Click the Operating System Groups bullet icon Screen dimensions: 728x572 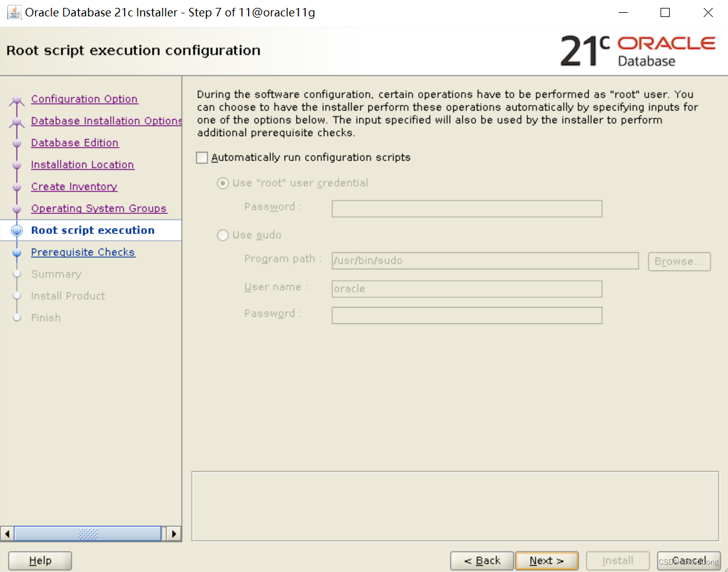point(17,209)
